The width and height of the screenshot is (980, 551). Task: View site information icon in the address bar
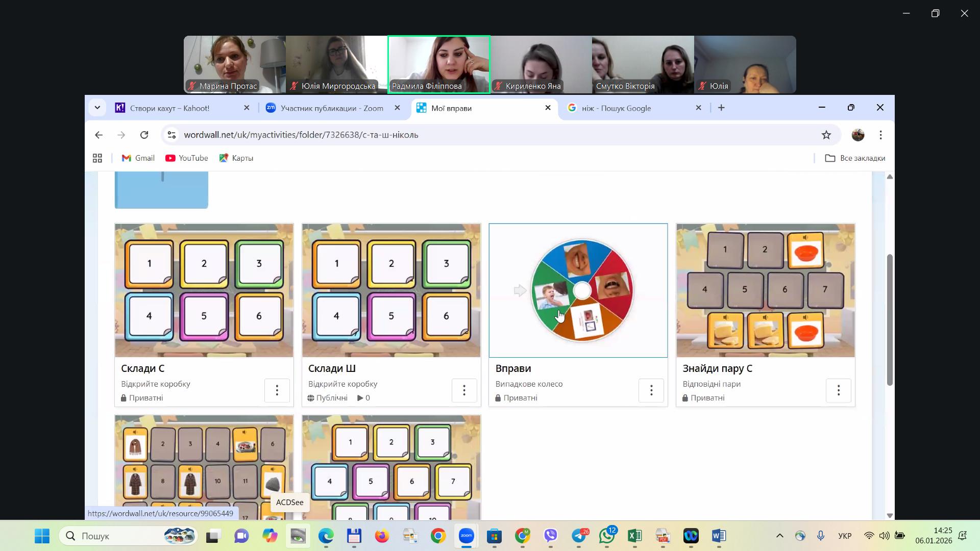coord(172,135)
